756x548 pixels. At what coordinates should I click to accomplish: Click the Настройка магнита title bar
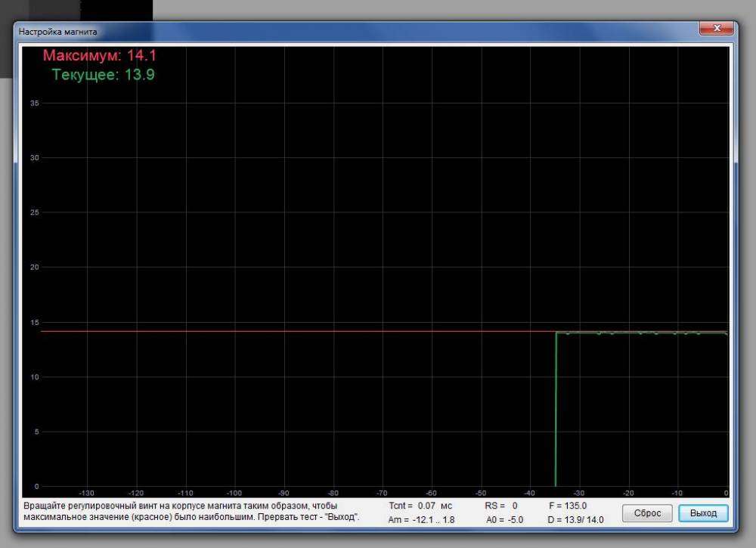(302, 32)
